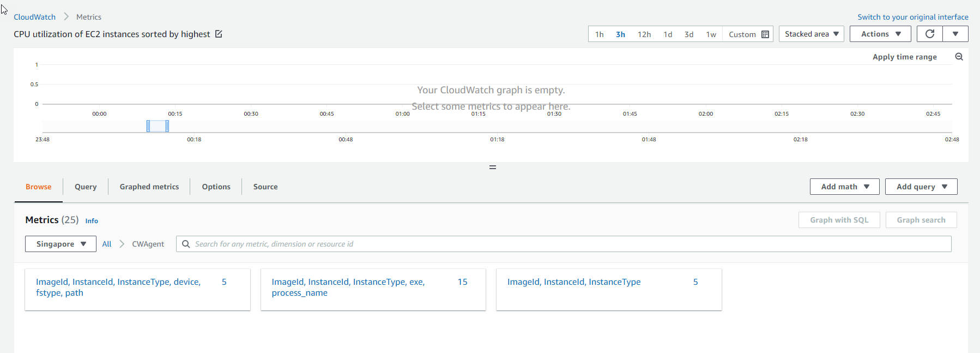980x353 pixels.
Task: Switch to the Options tab
Action: (216, 187)
